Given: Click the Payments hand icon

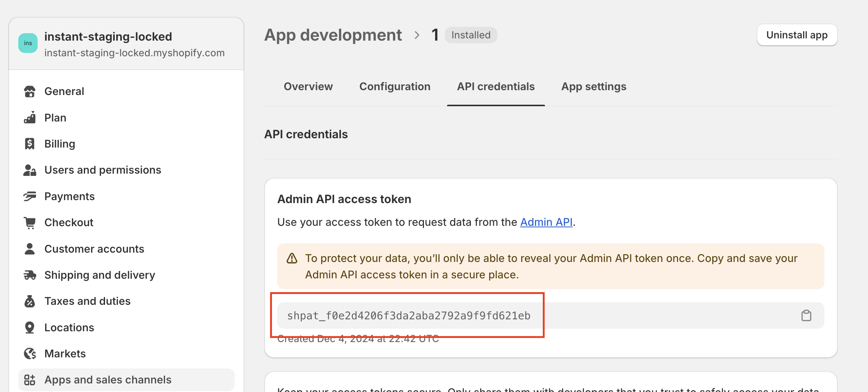Looking at the screenshot, I should 29,196.
